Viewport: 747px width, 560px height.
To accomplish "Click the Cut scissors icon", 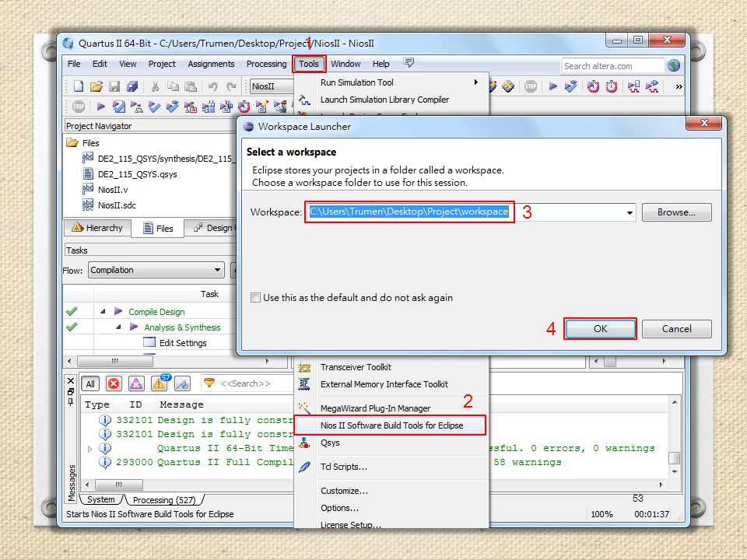I will pos(155,86).
